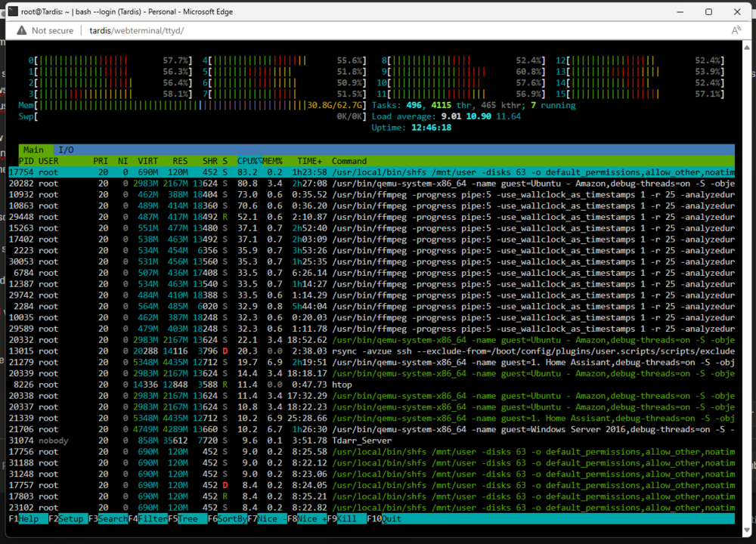Maximize the Edge terminal window
This screenshot has height=544, width=756.
[708, 11]
